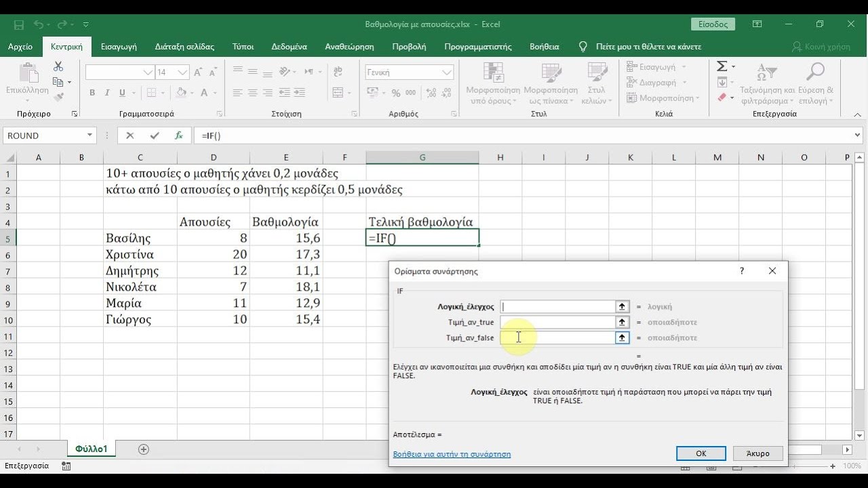Screen dimensions: 868x488
Task: Click the formula bar cancel X icon
Action: click(x=130, y=136)
